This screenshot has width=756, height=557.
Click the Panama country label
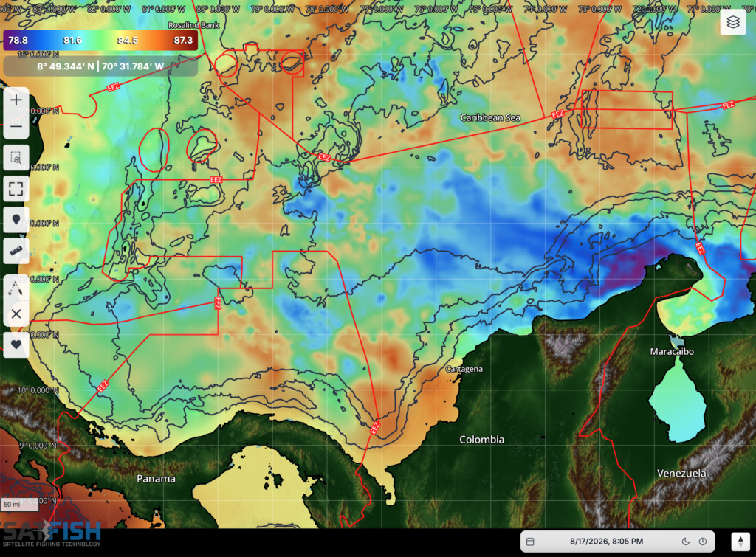tap(156, 479)
